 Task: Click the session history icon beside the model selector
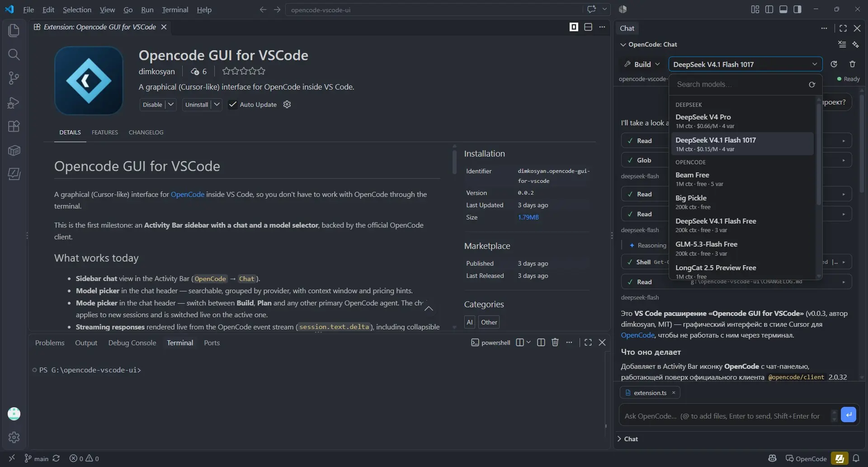coord(834,64)
